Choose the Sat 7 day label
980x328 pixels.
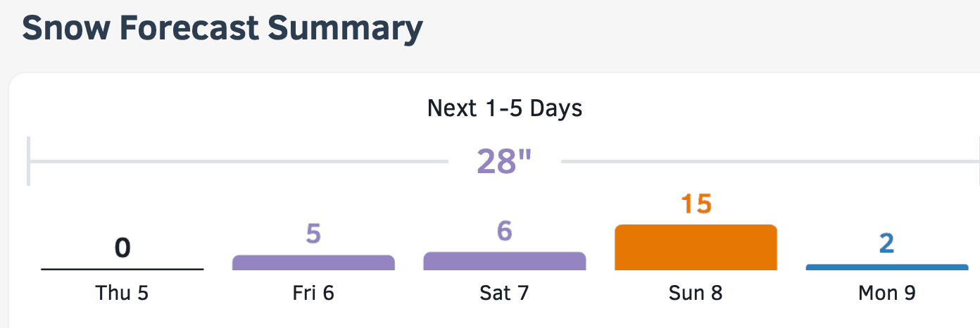point(504,293)
